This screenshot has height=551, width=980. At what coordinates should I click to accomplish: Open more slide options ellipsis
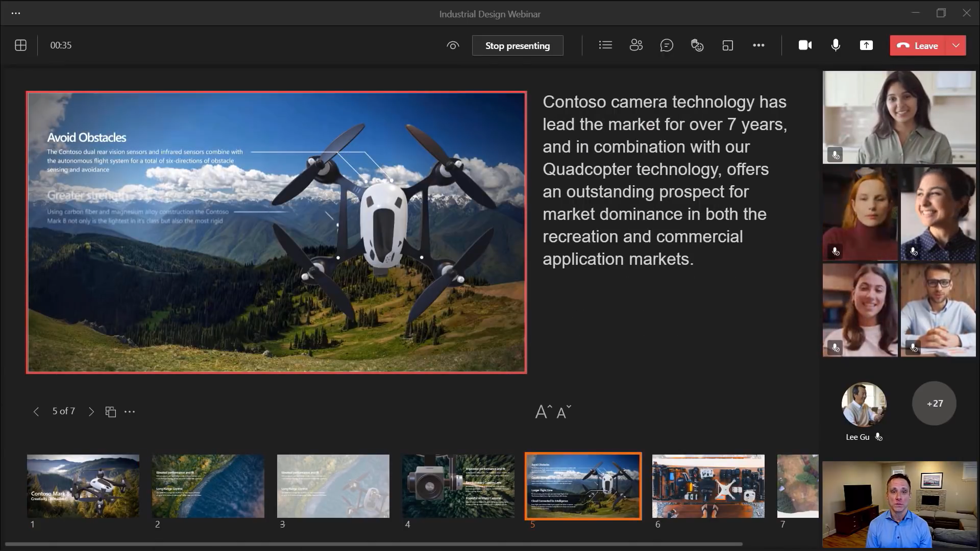point(130,412)
